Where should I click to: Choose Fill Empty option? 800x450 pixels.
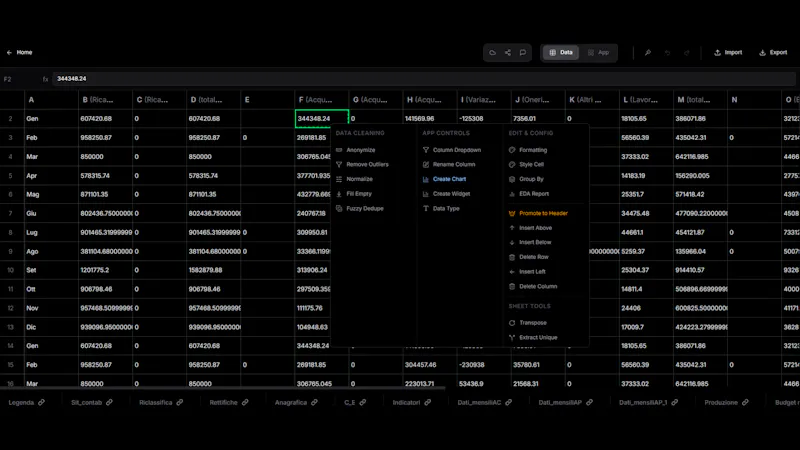pyautogui.click(x=359, y=194)
